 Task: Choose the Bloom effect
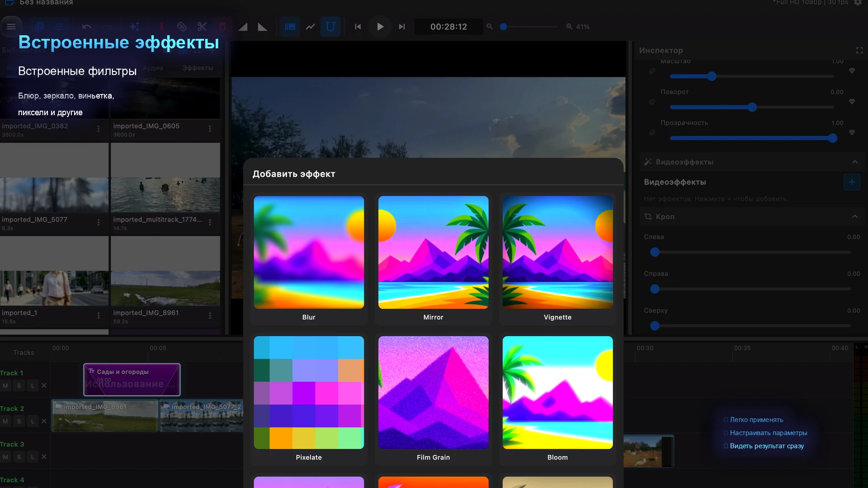557,399
